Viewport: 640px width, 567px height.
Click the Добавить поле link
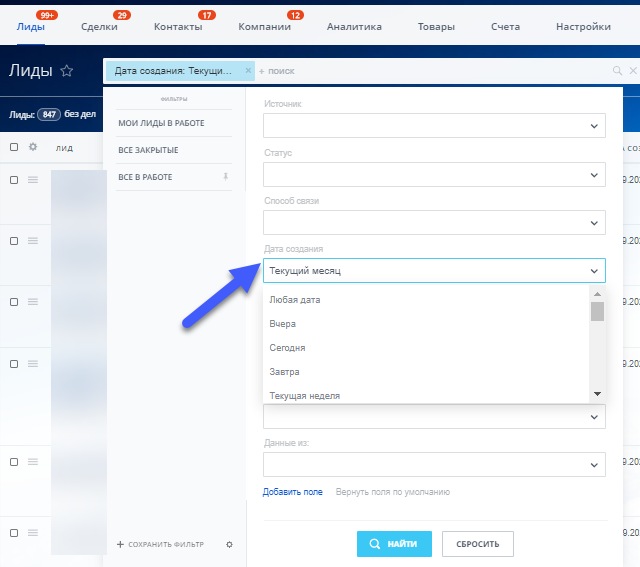(x=293, y=492)
